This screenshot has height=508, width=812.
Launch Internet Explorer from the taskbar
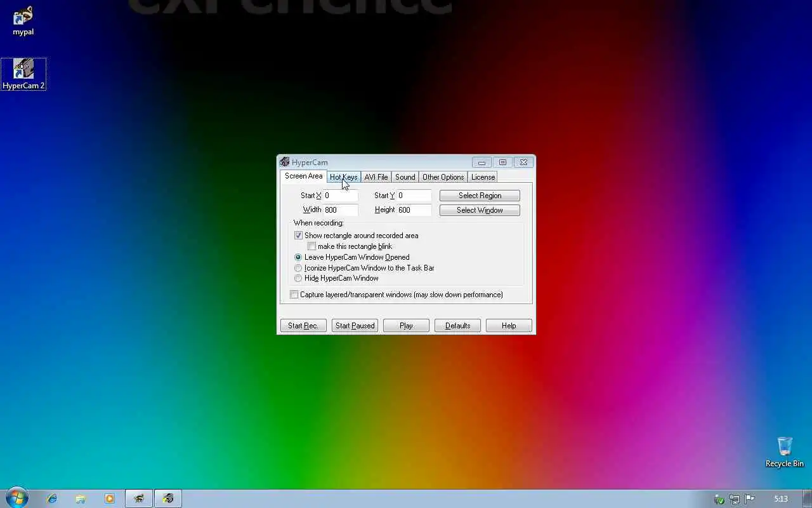[52, 498]
